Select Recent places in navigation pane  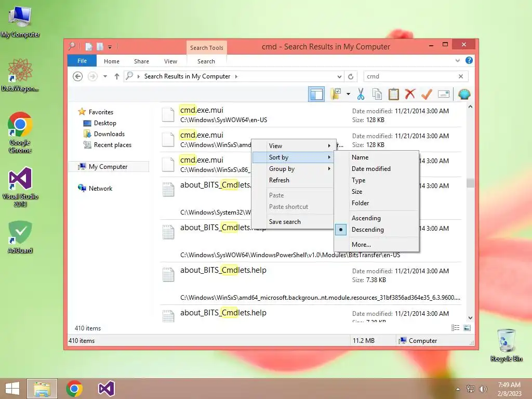coord(113,145)
